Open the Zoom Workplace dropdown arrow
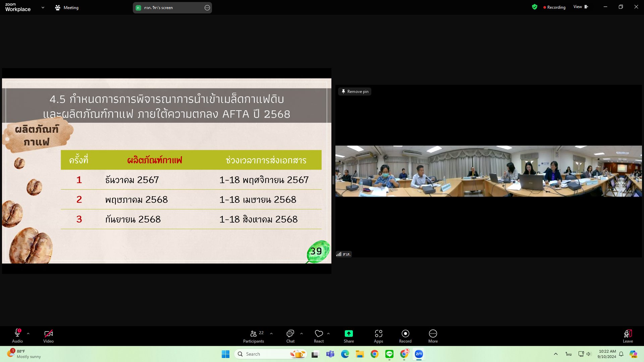This screenshot has width=644, height=362. [x=43, y=7]
